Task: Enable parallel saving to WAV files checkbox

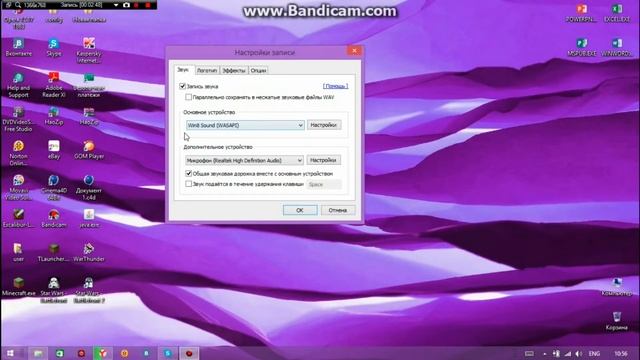Action: point(188,97)
